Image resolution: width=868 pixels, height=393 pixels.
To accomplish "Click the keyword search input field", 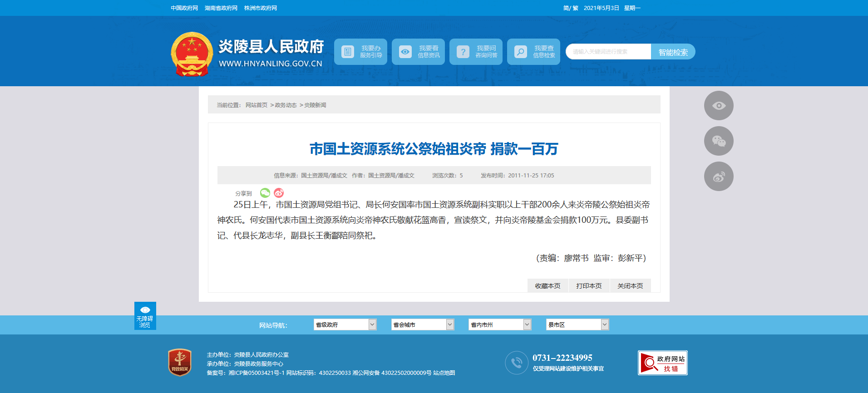I will 608,52.
